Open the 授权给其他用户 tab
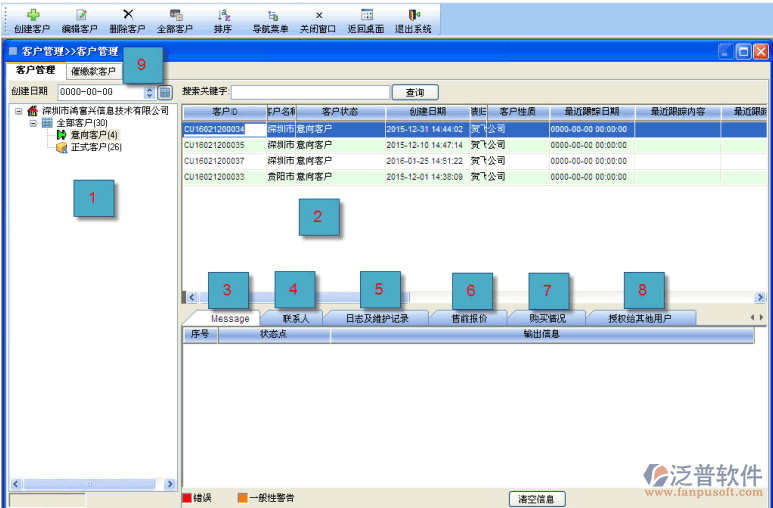Screen dimensions: 773x508 click(x=640, y=319)
